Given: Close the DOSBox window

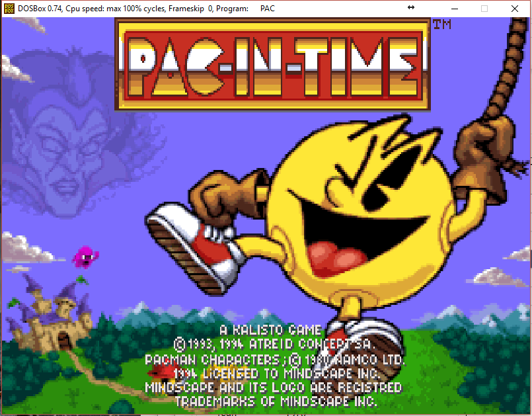Looking at the screenshot, I should [515, 9].
